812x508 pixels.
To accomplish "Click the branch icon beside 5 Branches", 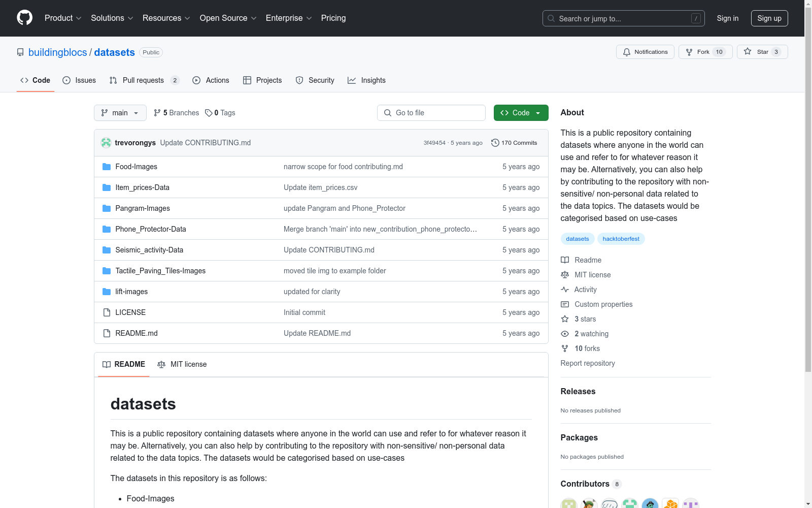I will pos(157,113).
